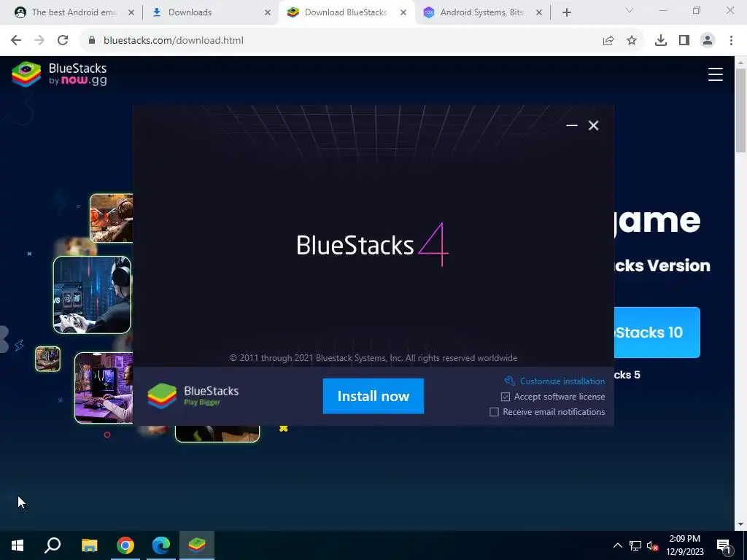Open Chrome three-dot menu
Viewport: 747px width, 560px height.
tap(731, 41)
